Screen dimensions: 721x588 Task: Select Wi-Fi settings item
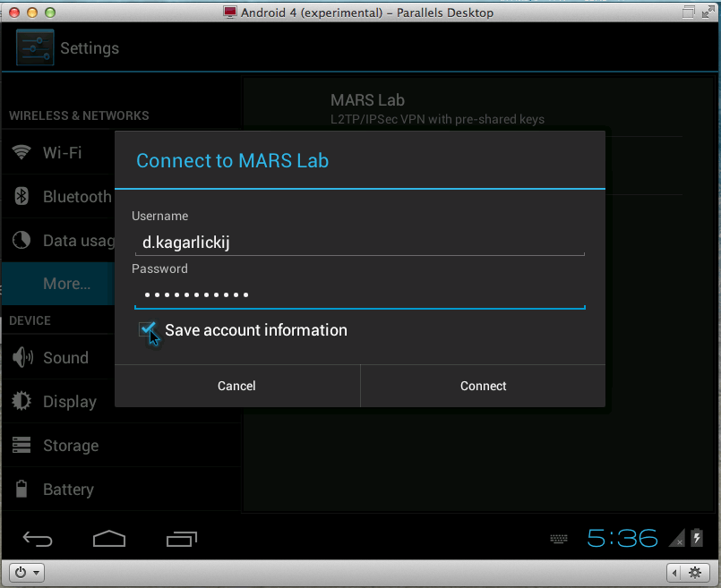point(58,152)
